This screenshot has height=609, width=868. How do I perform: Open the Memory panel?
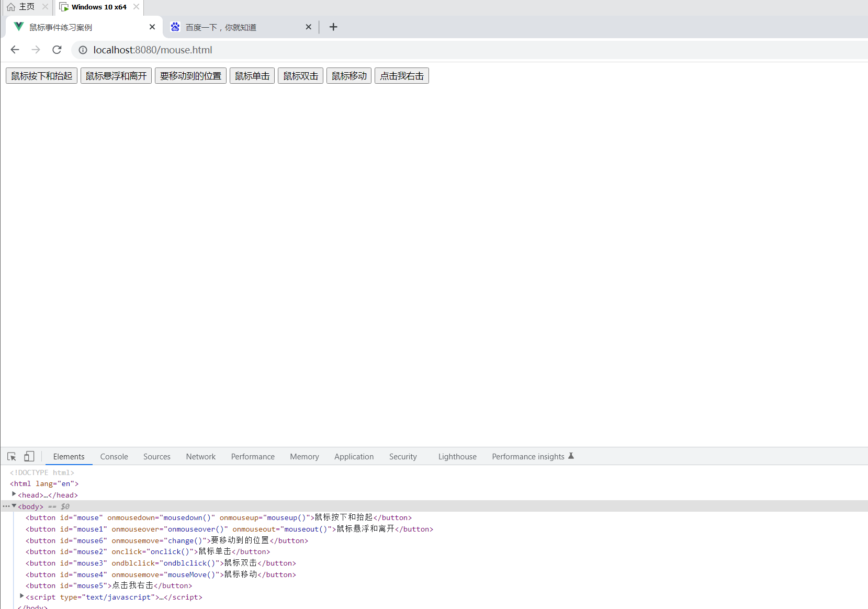pos(305,457)
